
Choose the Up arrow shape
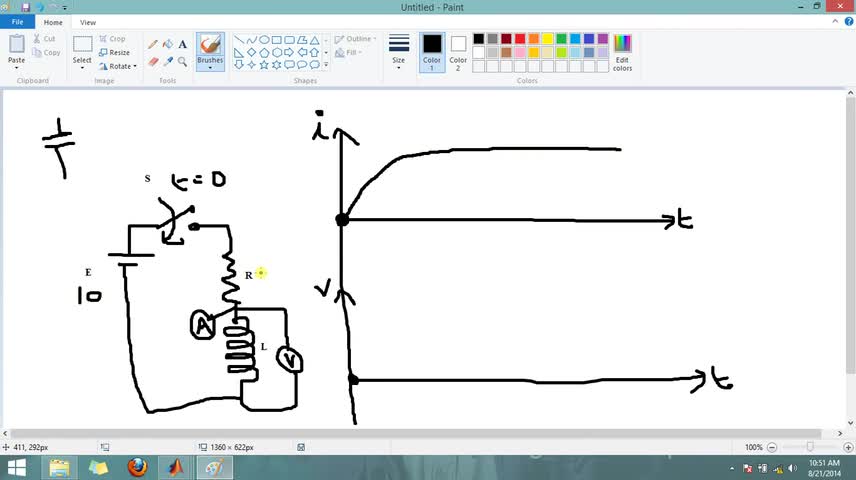[314, 52]
